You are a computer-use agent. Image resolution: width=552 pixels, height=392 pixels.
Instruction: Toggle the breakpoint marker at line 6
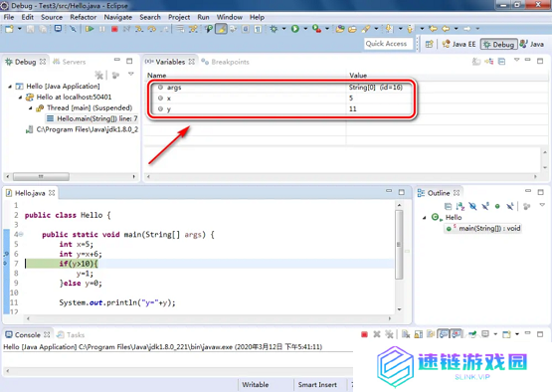6,254
